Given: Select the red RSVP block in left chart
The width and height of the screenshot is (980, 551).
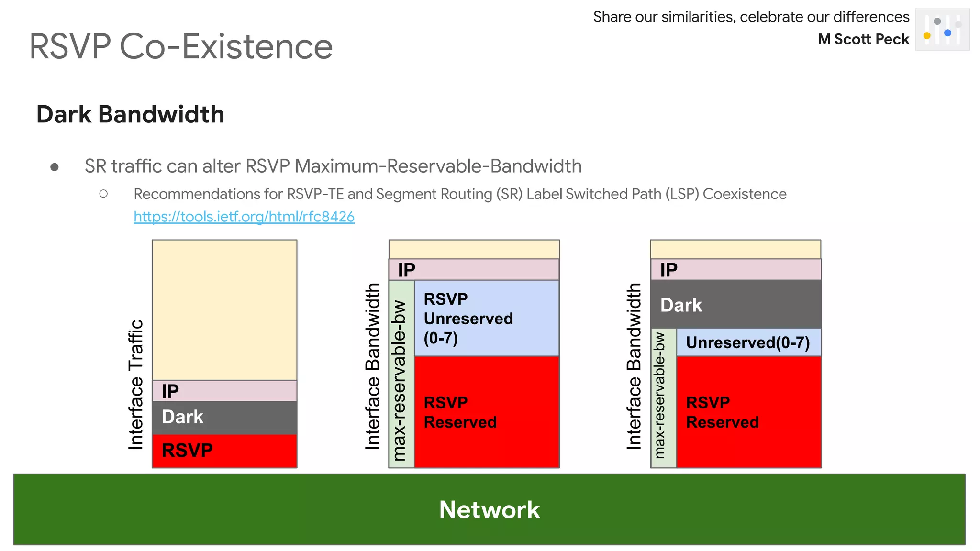Looking at the screenshot, I should pyautogui.click(x=224, y=451).
